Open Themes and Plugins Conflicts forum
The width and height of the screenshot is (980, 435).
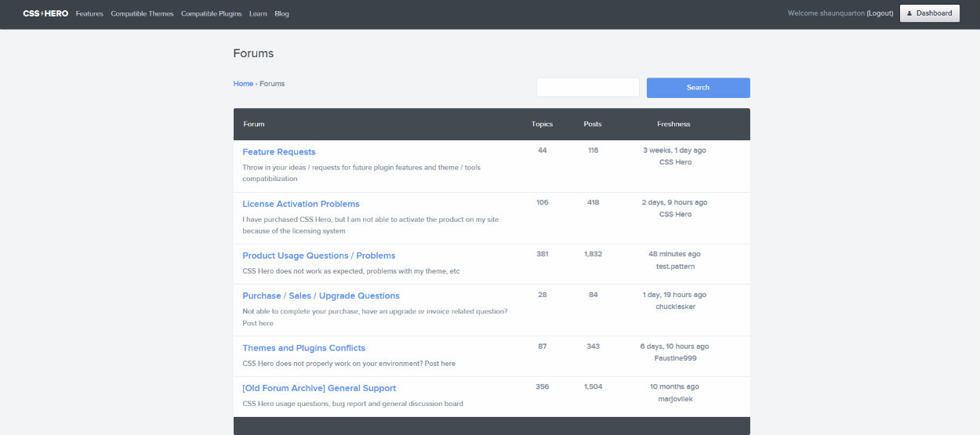[303, 348]
